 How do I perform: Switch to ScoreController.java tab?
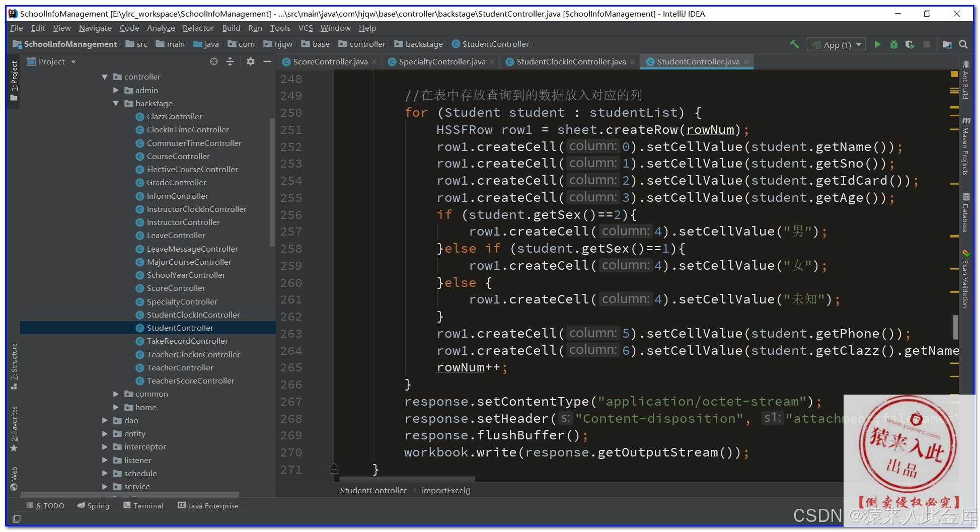pos(330,62)
